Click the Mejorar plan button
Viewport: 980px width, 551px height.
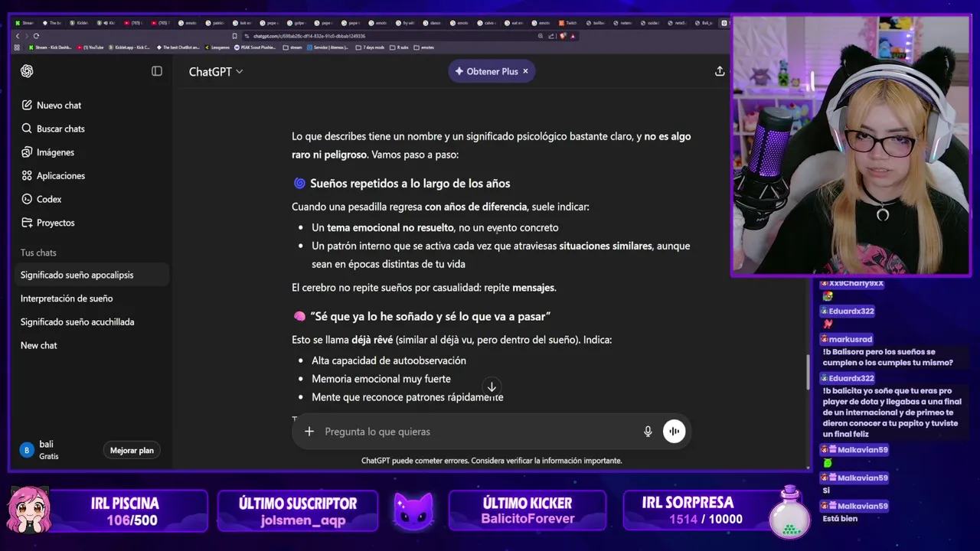pos(132,450)
